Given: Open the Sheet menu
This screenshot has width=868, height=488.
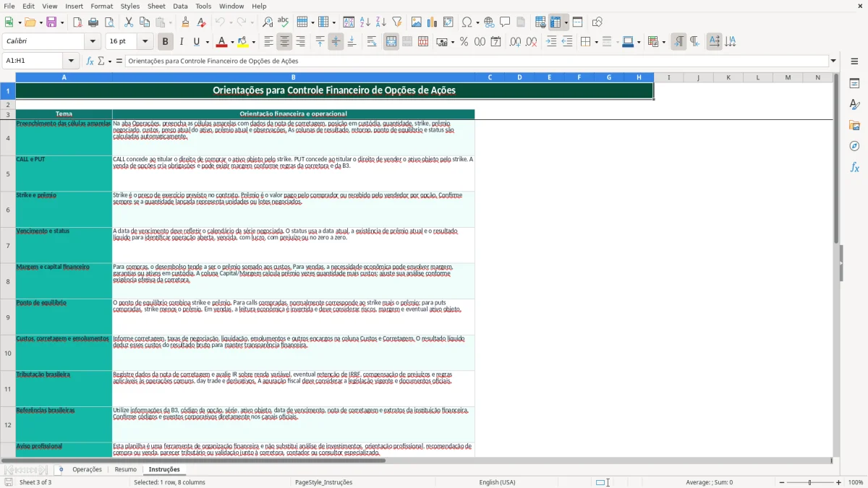Looking at the screenshot, I should pos(156,6).
